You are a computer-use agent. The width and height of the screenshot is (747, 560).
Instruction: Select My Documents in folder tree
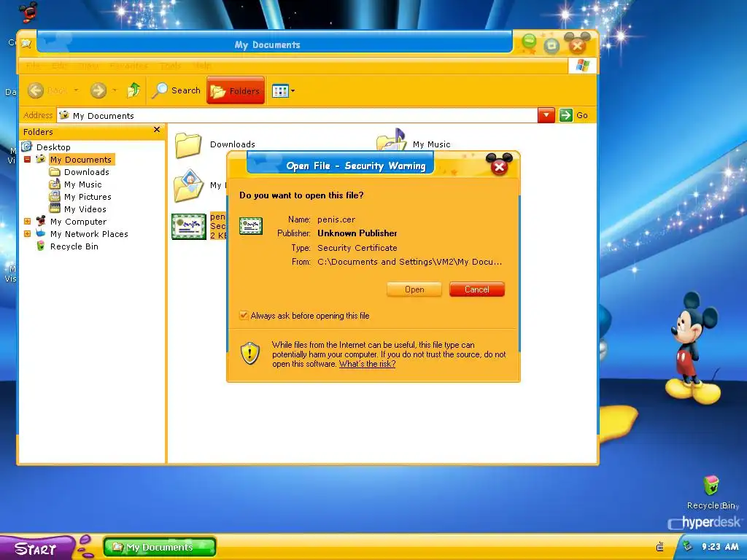point(81,160)
